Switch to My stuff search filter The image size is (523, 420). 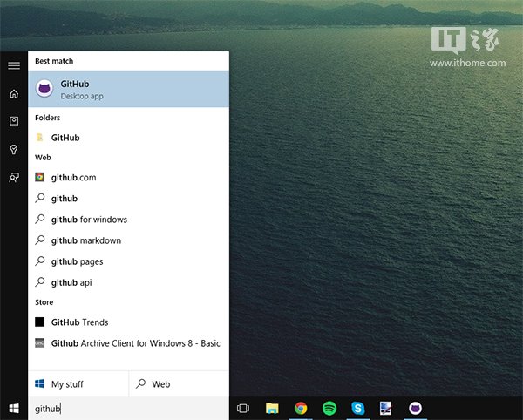pos(78,384)
